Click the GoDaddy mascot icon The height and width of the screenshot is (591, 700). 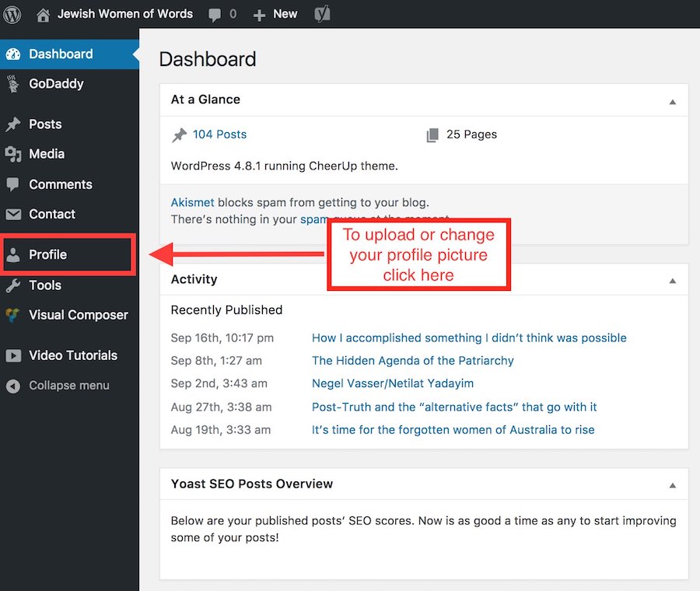point(13,84)
